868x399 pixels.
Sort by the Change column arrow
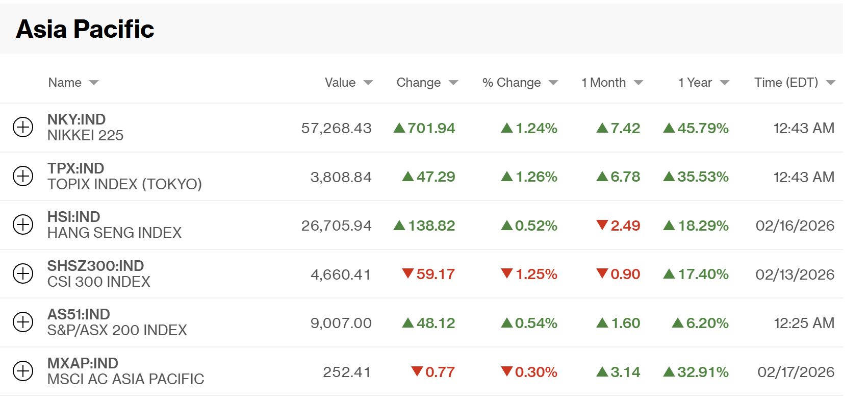pos(453,83)
